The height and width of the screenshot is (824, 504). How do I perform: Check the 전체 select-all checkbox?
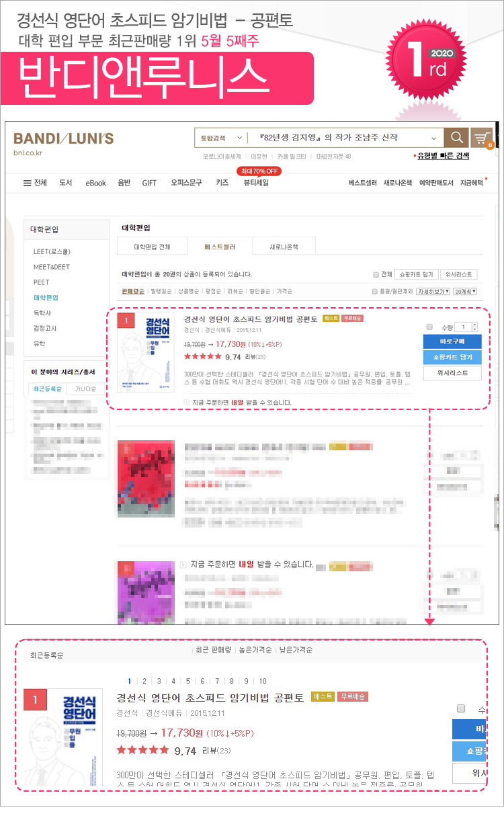(376, 274)
